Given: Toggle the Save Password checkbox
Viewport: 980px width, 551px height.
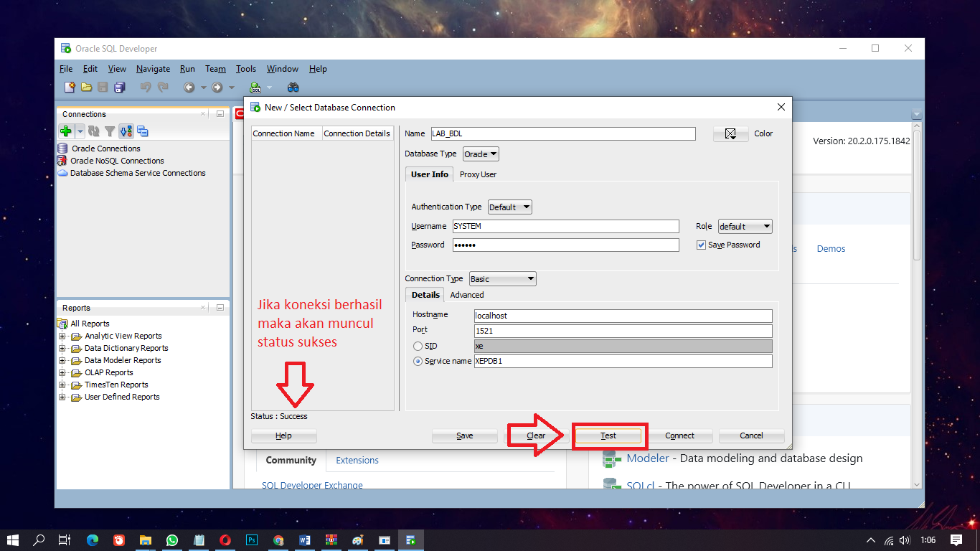Looking at the screenshot, I should tap(702, 245).
